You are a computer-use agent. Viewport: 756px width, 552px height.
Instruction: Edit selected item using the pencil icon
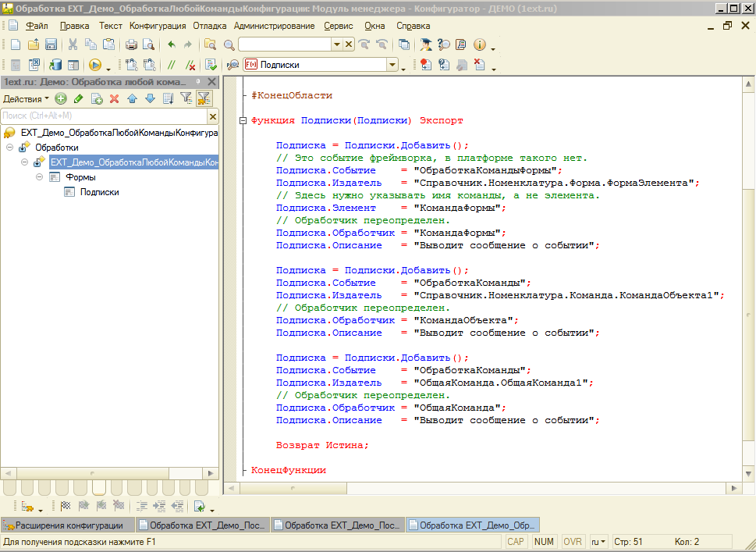click(78, 98)
